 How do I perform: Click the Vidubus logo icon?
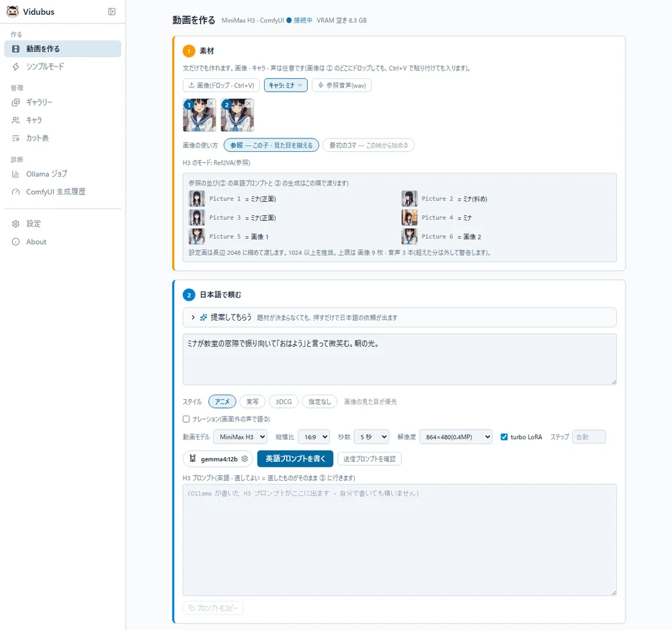tap(12, 11)
